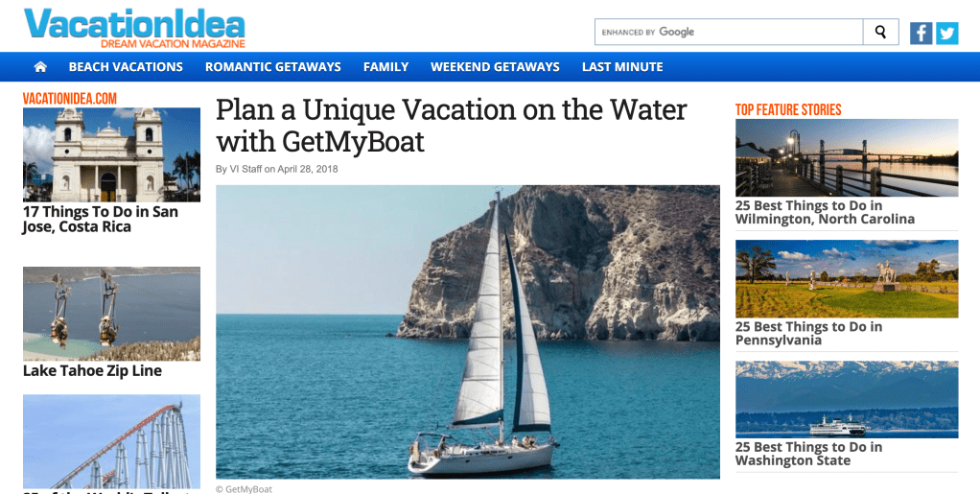The image size is (980, 494).
Task: Read 17 Things To Do in San Jose
Action: point(101,220)
